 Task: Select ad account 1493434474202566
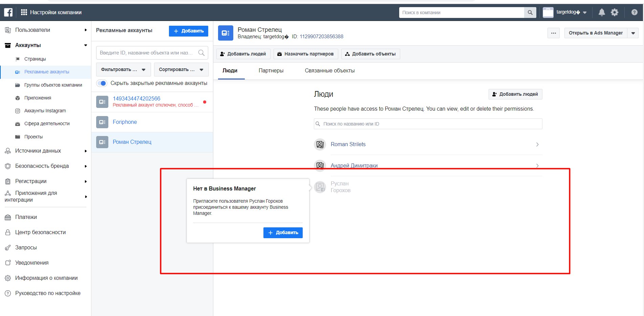[x=152, y=102]
